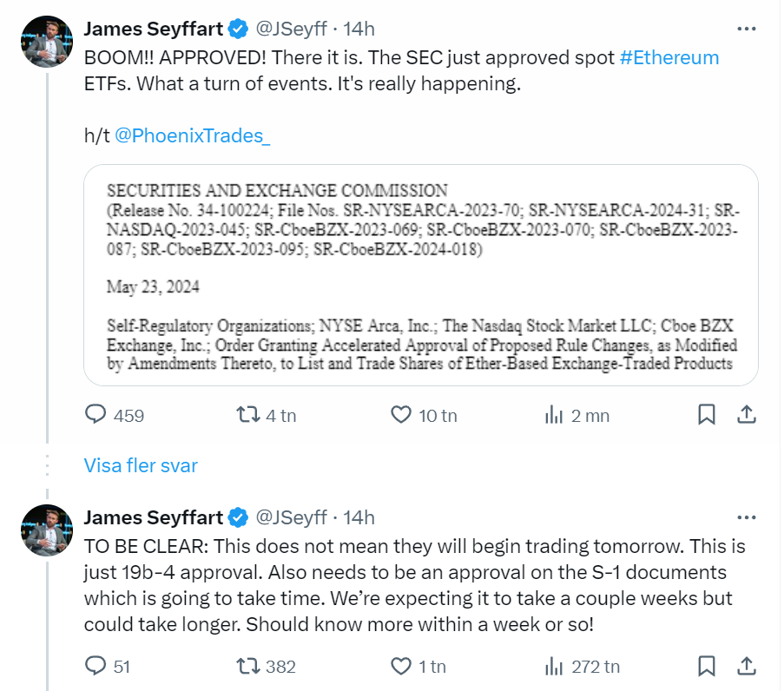Share the SEC approval tweet

(746, 415)
